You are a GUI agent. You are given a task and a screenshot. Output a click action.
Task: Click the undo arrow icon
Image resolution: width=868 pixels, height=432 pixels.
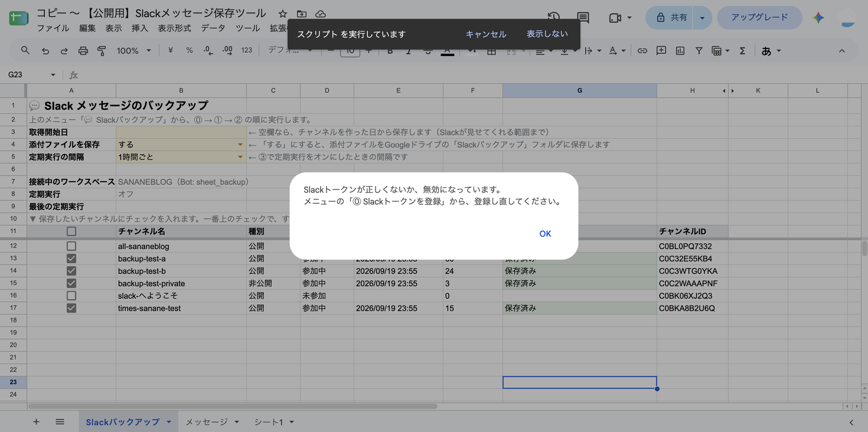click(x=45, y=51)
